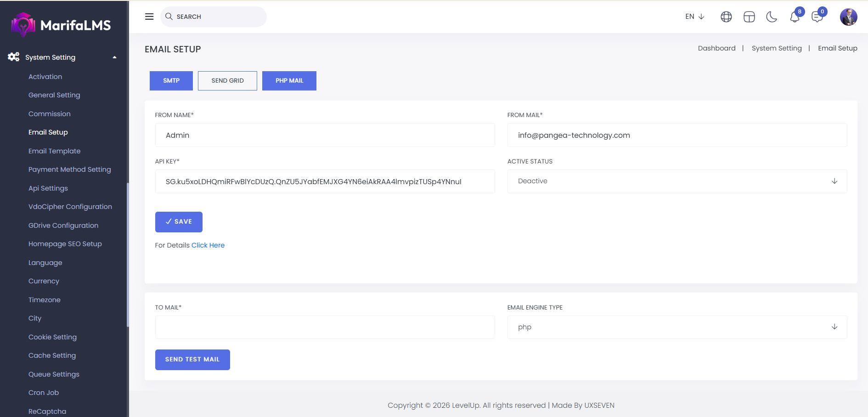Switch to the SMTP tab
The image size is (868, 417).
pyautogui.click(x=171, y=81)
